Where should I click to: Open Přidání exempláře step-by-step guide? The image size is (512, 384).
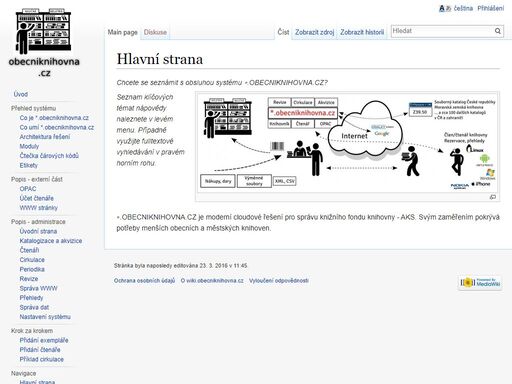(x=44, y=340)
